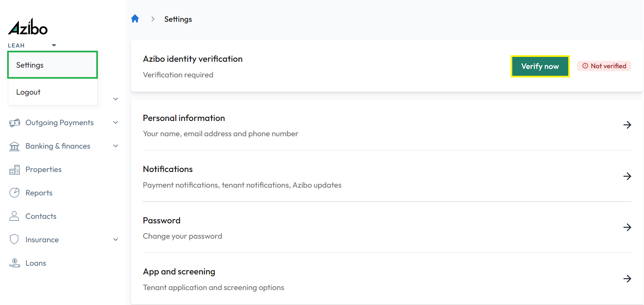Click the Password heading
Viewport: 644px width, 305px height.
[x=162, y=220]
